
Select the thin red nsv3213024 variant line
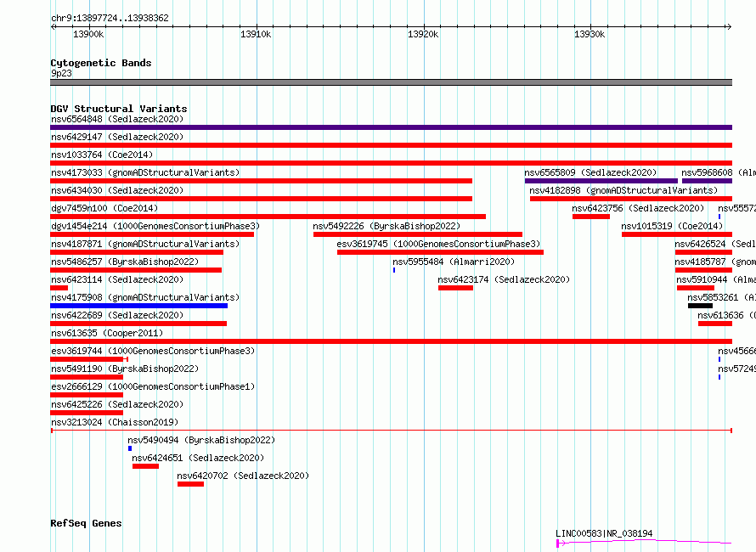point(392,430)
